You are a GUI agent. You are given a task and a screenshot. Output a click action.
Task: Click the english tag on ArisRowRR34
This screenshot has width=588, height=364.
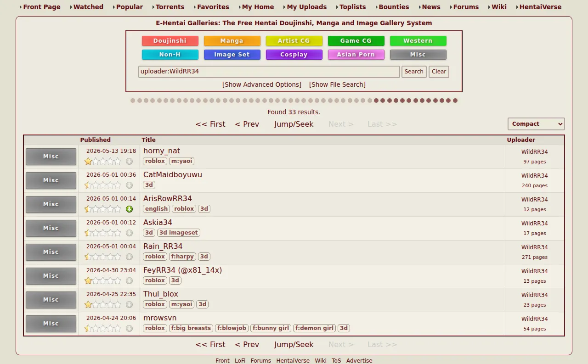coord(157,209)
